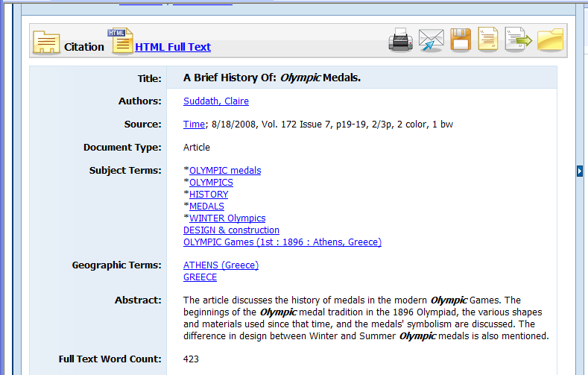Follow the MEDALS subject term link
Screen dimensions: 588x375
click(x=206, y=207)
